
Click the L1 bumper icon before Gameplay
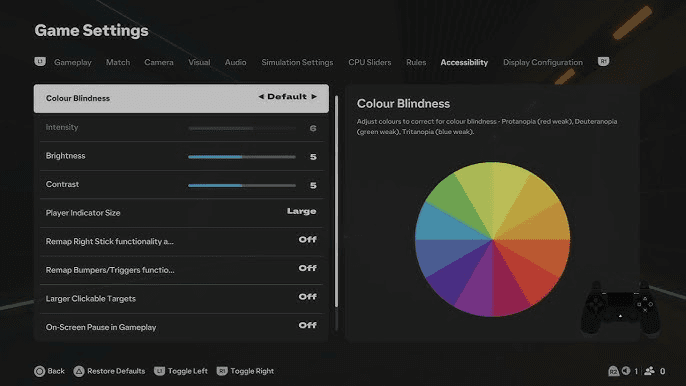click(x=40, y=62)
